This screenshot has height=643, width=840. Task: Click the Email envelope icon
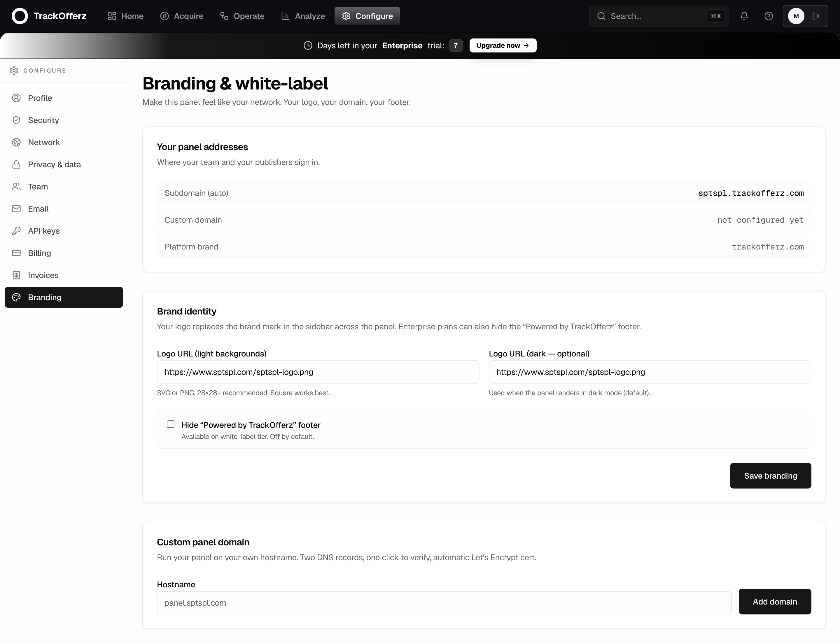(16, 209)
